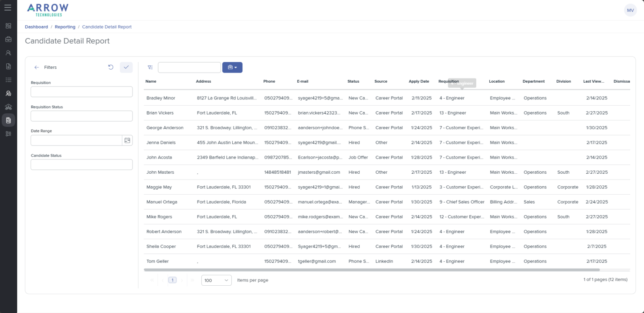644x313 pixels.
Task: Click the MV profile avatar
Action: pos(630,10)
